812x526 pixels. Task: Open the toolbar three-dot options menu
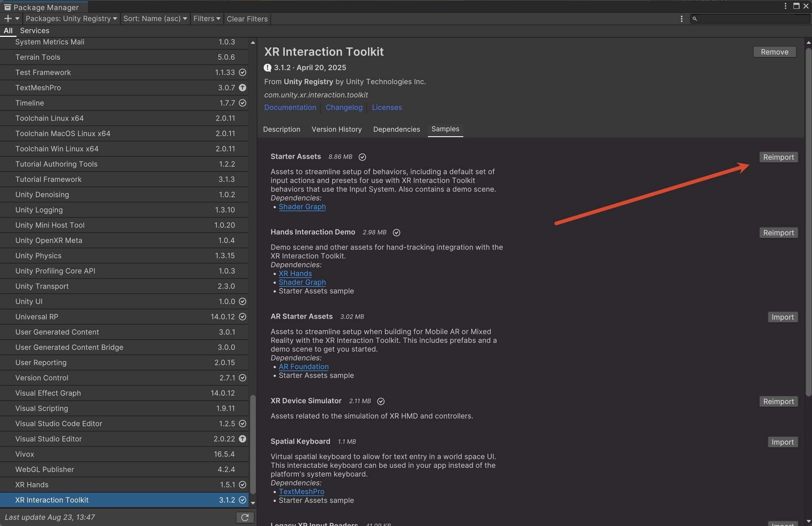click(681, 19)
